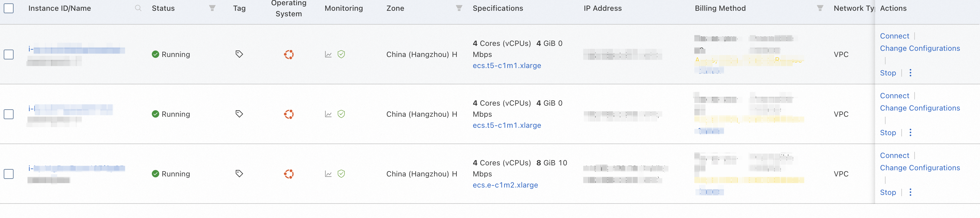Click Change Configurations for the second instance
The width and height of the screenshot is (980, 218).
point(920,108)
